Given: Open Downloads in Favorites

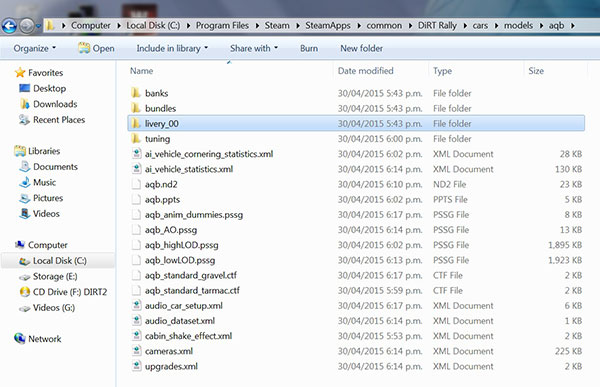Looking at the screenshot, I should pos(48,104).
